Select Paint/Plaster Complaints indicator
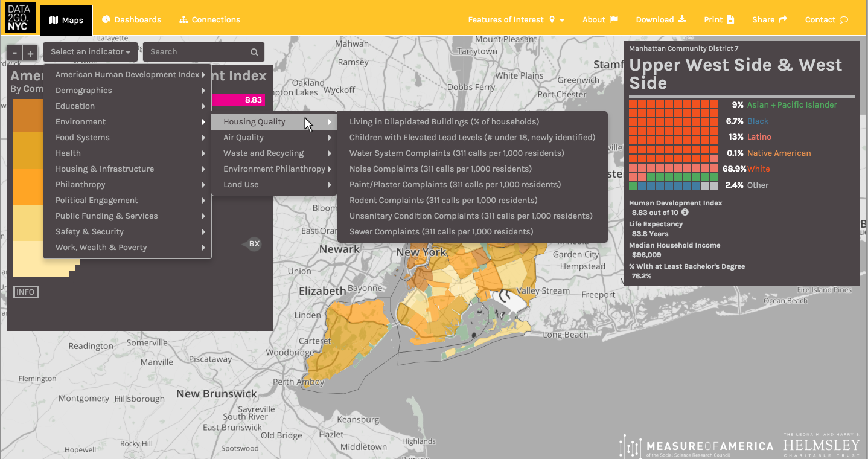The width and height of the screenshot is (868, 459). click(472, 185)
